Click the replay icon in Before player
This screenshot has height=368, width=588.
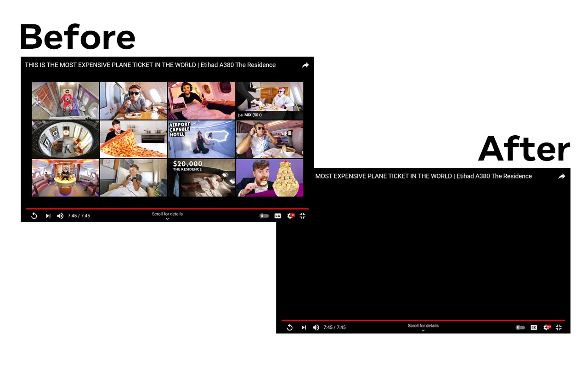point(34,216)
